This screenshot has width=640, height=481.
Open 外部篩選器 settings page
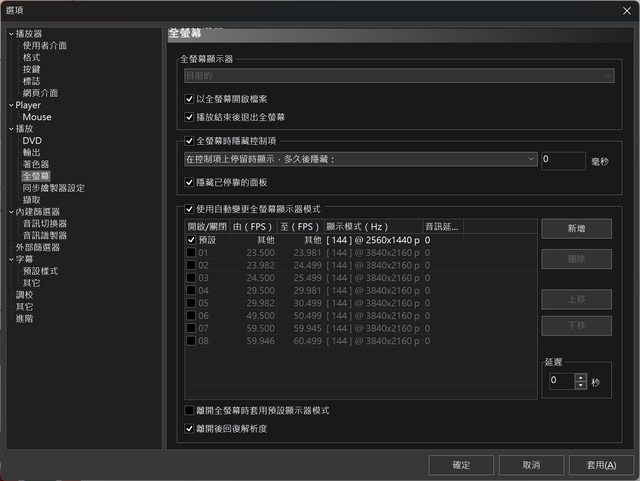37,247
